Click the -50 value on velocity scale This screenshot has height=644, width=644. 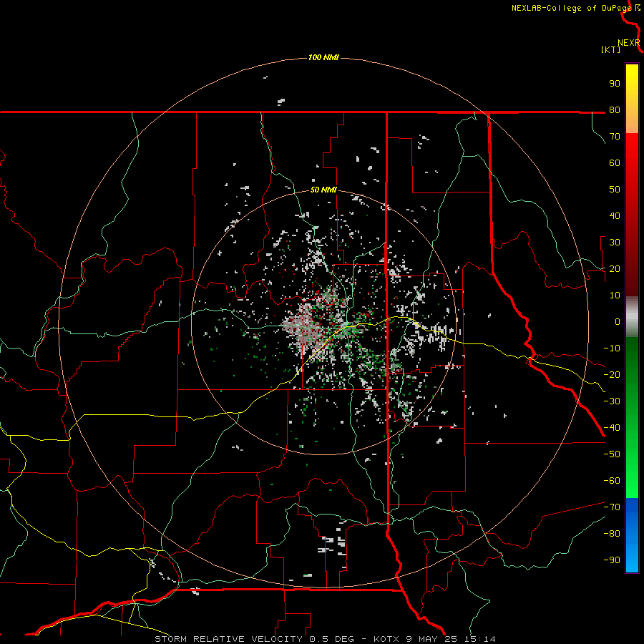point(612,454)
